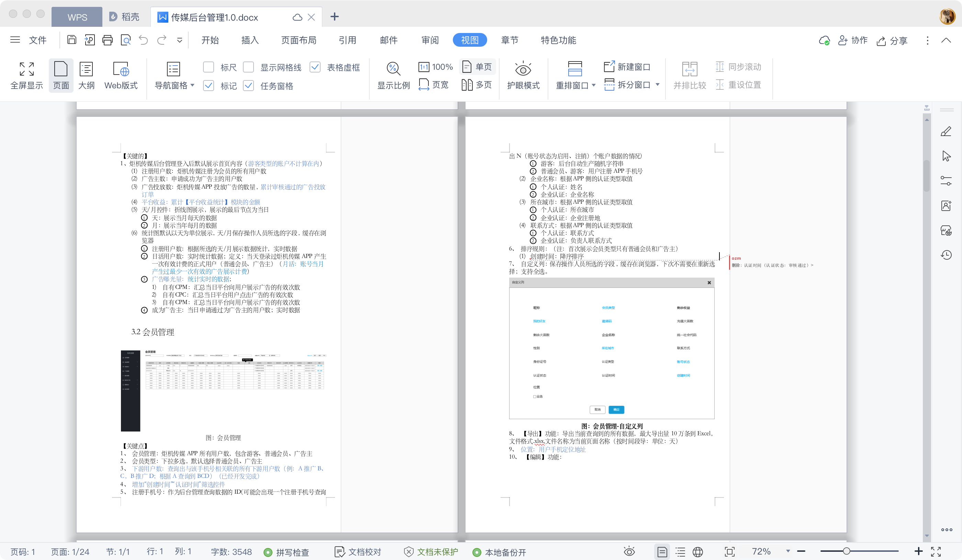Screen dimensions: 962x560
Task: Click the share button
Action: [x=892, y=41]
